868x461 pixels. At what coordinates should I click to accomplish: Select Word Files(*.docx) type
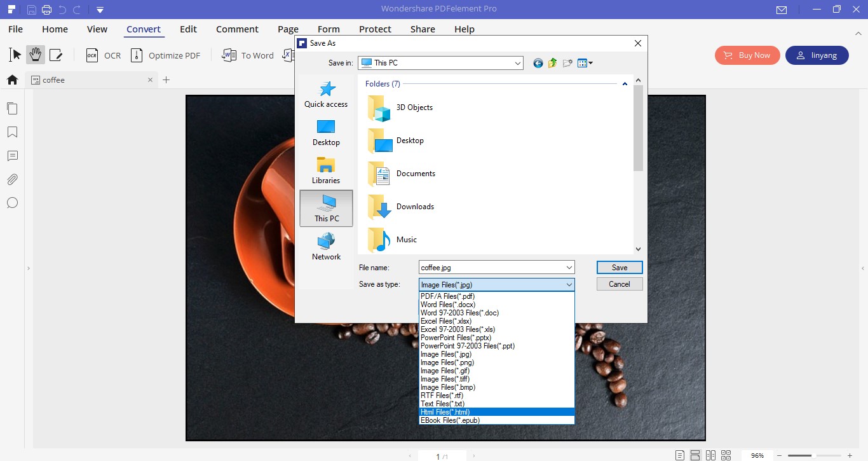497,305
